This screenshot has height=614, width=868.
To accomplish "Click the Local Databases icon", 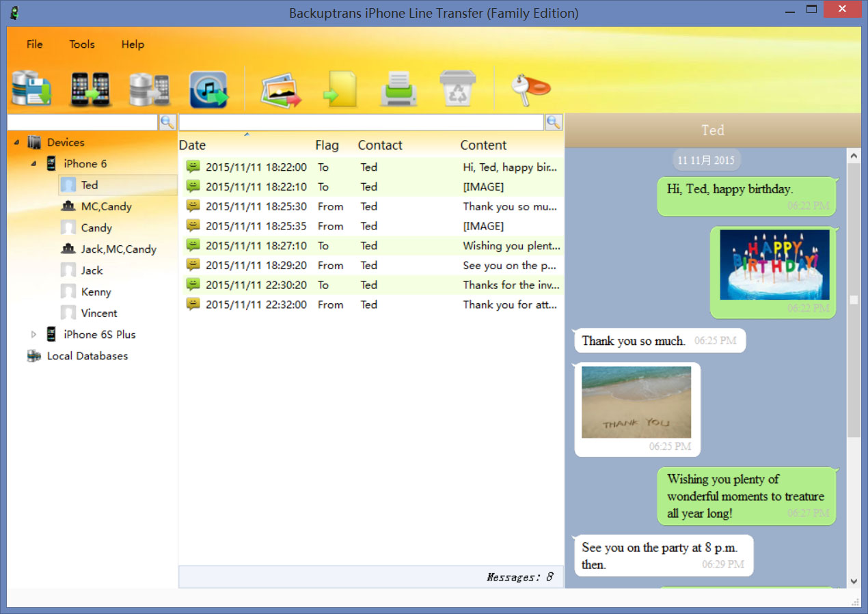I will tap(34, 356).
